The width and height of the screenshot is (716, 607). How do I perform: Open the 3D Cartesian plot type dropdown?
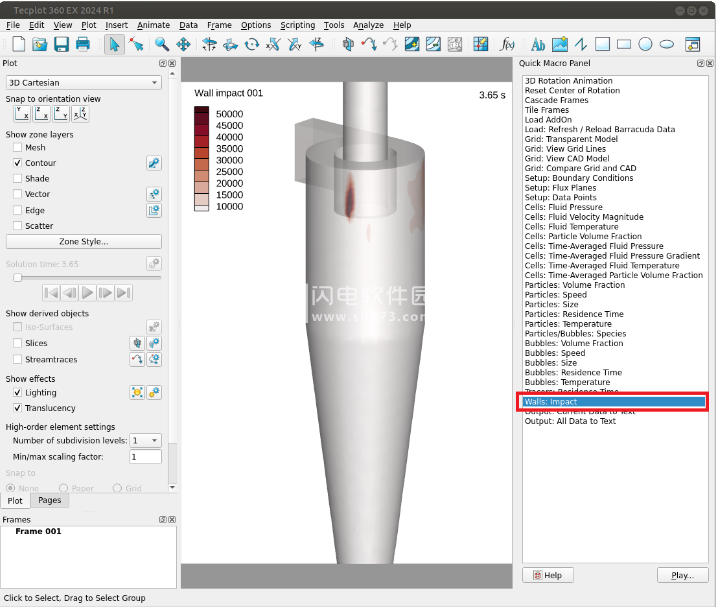point(84,83)
